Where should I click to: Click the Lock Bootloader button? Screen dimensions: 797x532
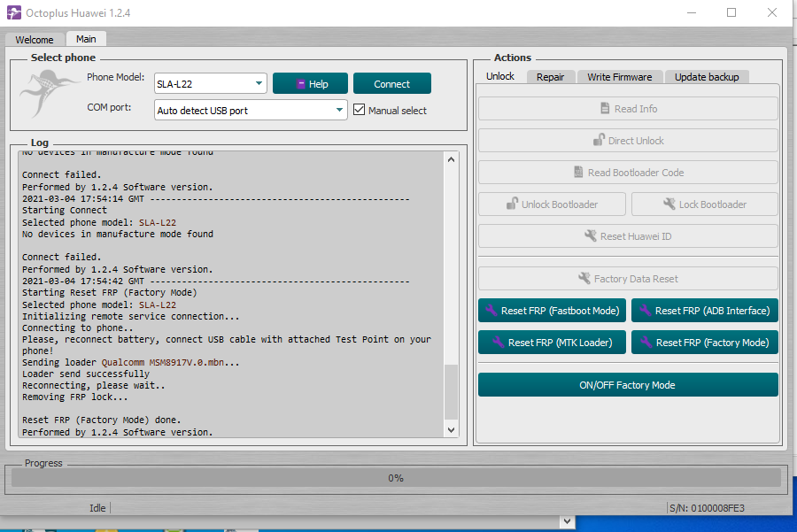(705, 204)
